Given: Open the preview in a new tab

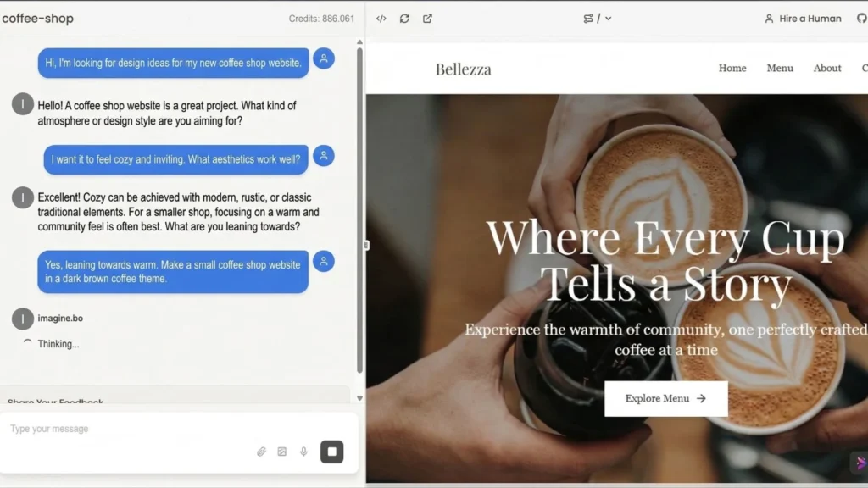Looking at the screenshot, I should (427, 18).
